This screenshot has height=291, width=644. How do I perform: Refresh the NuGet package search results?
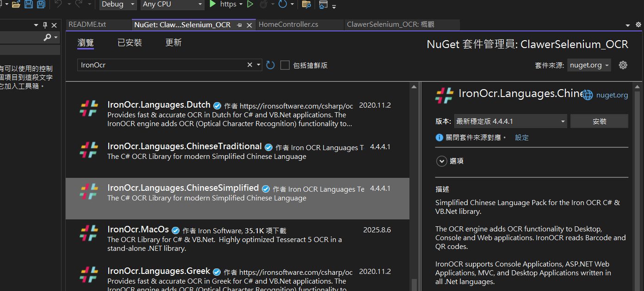point(271,65)
